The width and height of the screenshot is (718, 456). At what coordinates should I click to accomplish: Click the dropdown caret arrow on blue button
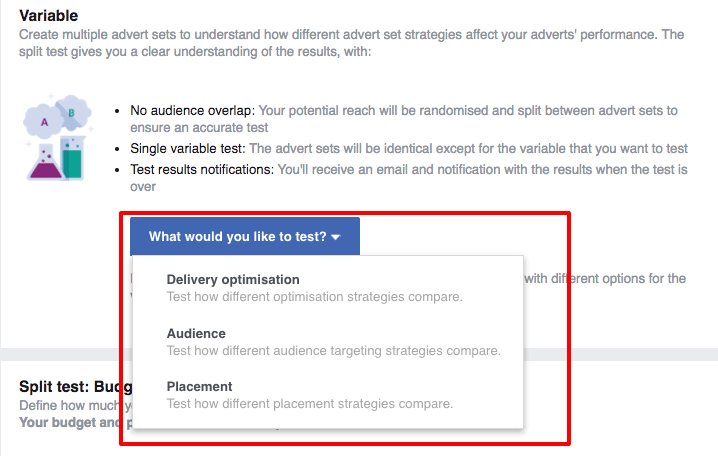coord(336,237)
